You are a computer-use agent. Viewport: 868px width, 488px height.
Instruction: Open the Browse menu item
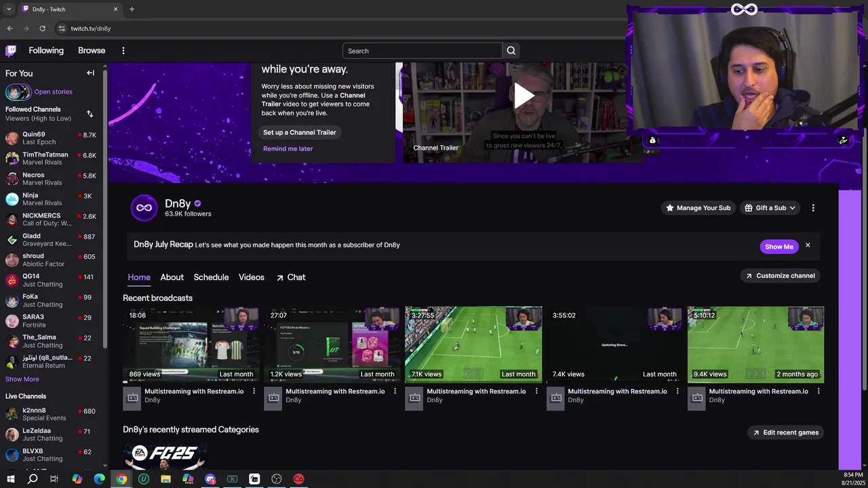tap(92, 50)
